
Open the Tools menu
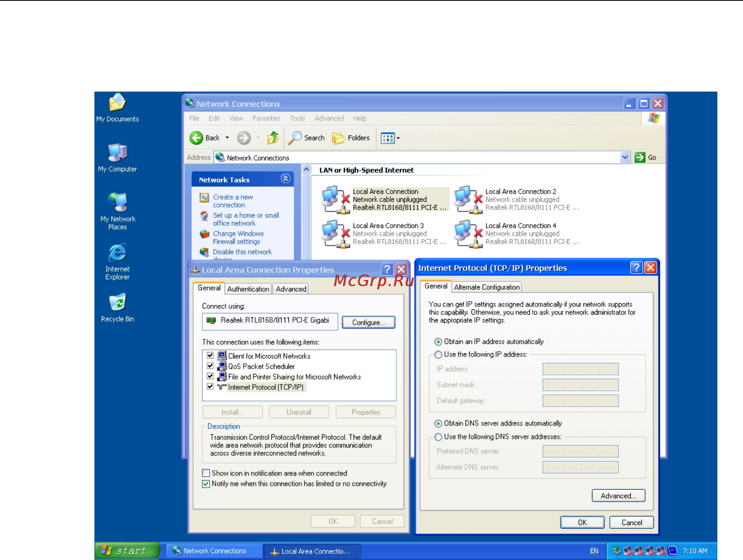(x=297, y=118)
